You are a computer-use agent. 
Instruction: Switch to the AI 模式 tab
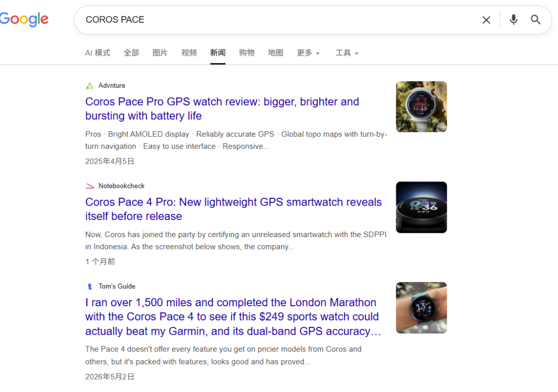click(98, 53)
